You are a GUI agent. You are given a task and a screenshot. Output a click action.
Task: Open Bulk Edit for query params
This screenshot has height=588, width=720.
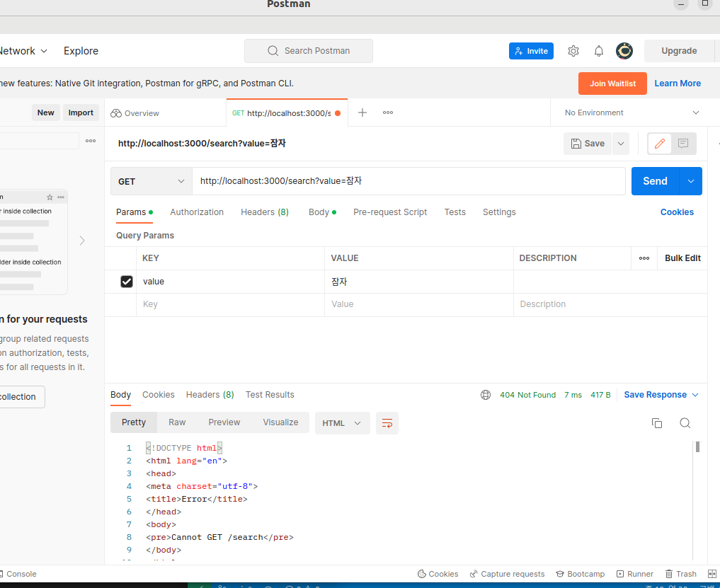[x=682, y=258]
